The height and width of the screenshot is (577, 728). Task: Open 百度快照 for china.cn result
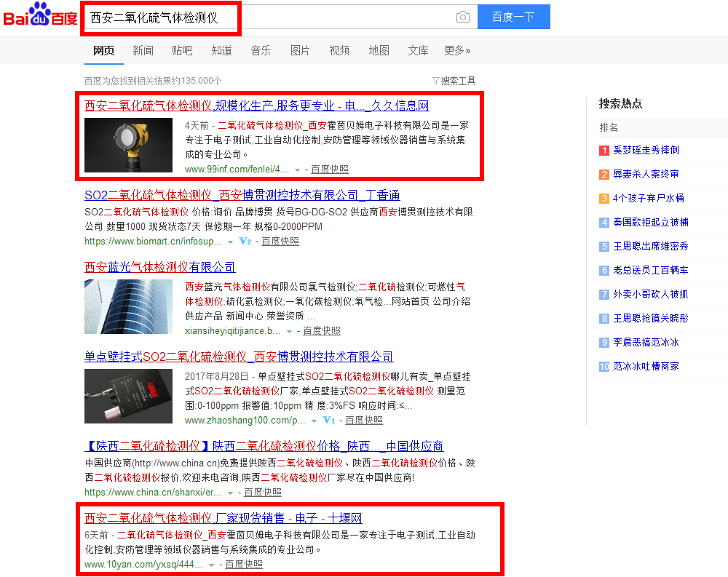click(x=263, y=492)
